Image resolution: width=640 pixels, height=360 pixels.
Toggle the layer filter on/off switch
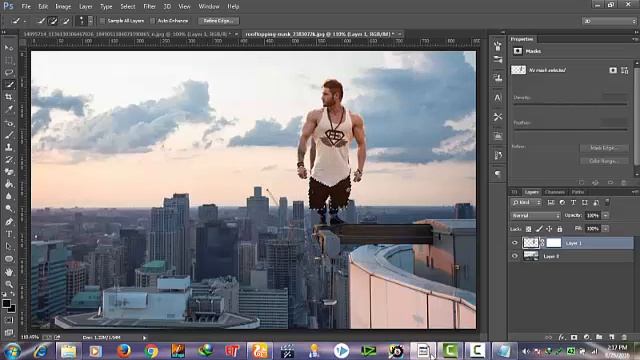[607, 202]
